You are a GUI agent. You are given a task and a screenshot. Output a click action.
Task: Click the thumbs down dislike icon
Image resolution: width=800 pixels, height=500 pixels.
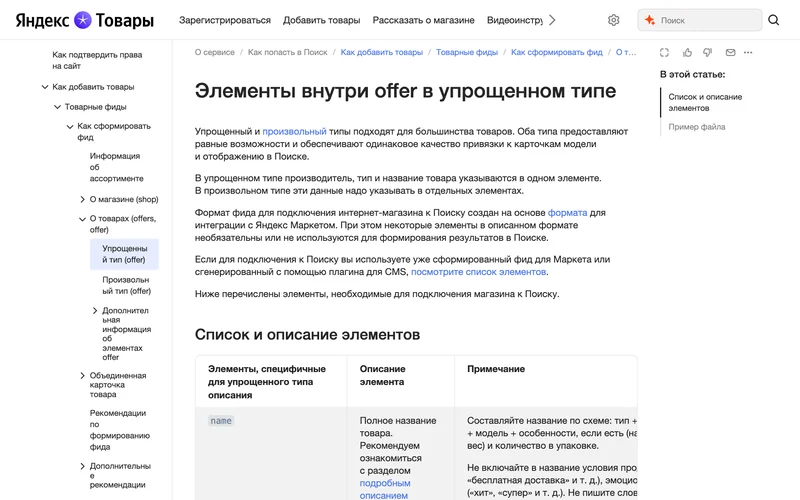pos(708,53)
